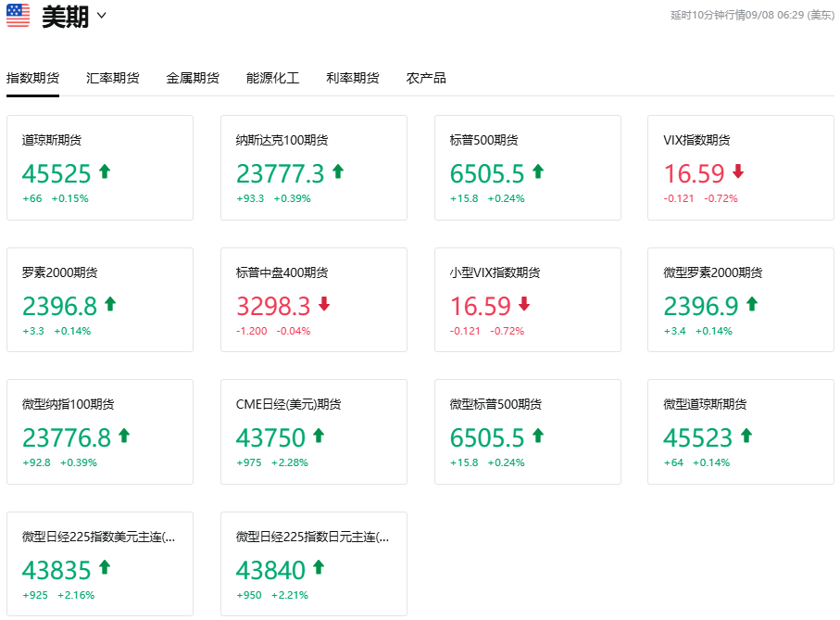
Task: Click the change value +64
Action: coord(674,463)
